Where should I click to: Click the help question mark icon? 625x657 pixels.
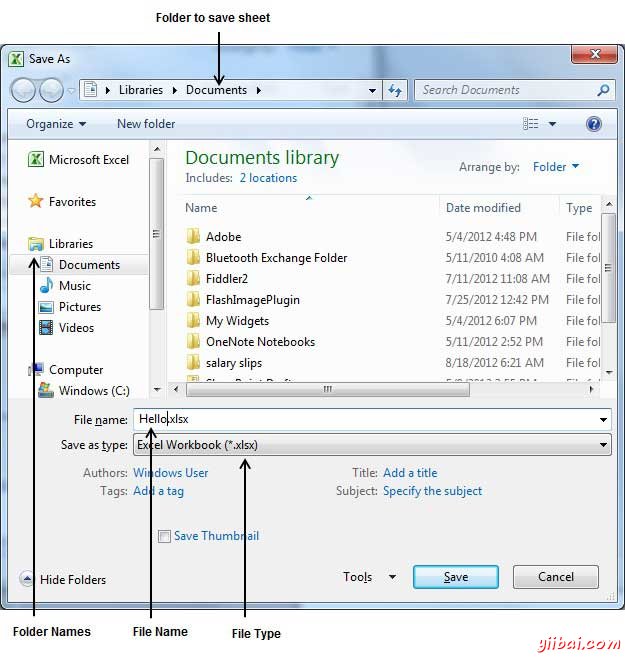[593, 124]
